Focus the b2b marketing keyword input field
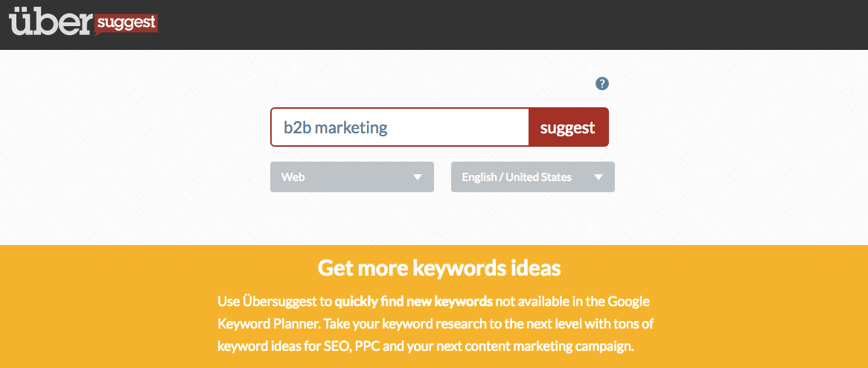Screen dimensions: 868x368 pyautogui.click(x=400, y=127)
